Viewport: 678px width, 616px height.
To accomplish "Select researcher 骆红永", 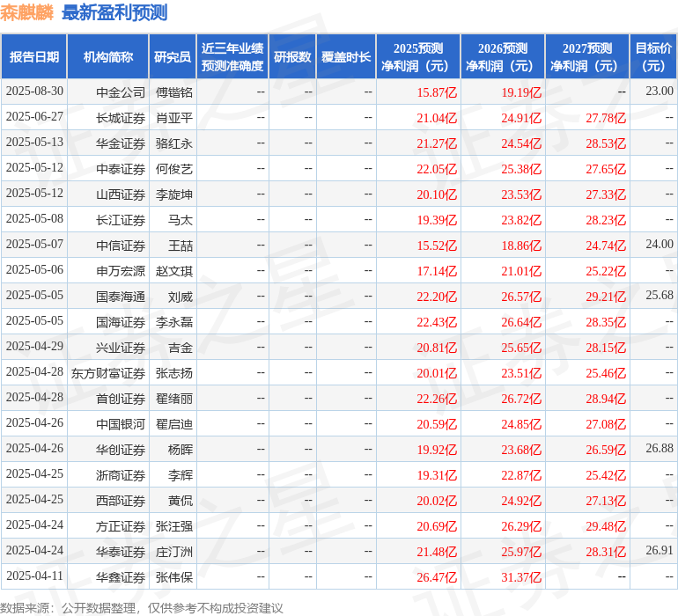I will click(x=173, y=143).
